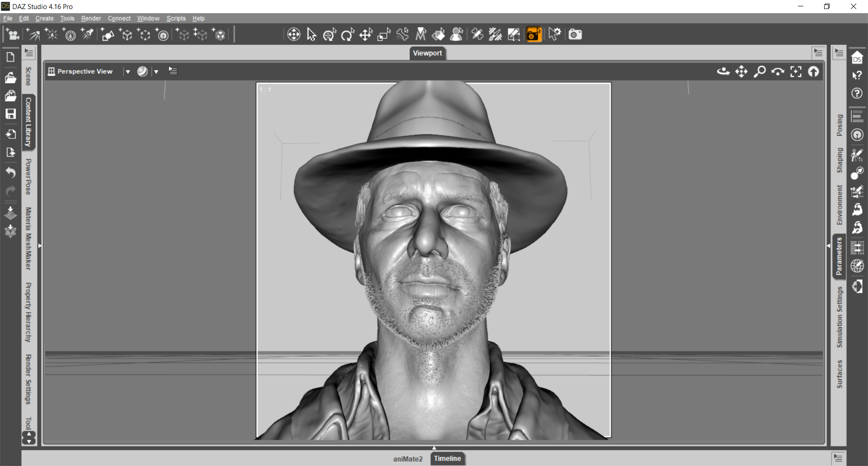Screen dimensions: 868x466
Task: Expand the right side pane arrow
Action: [828, 246]
